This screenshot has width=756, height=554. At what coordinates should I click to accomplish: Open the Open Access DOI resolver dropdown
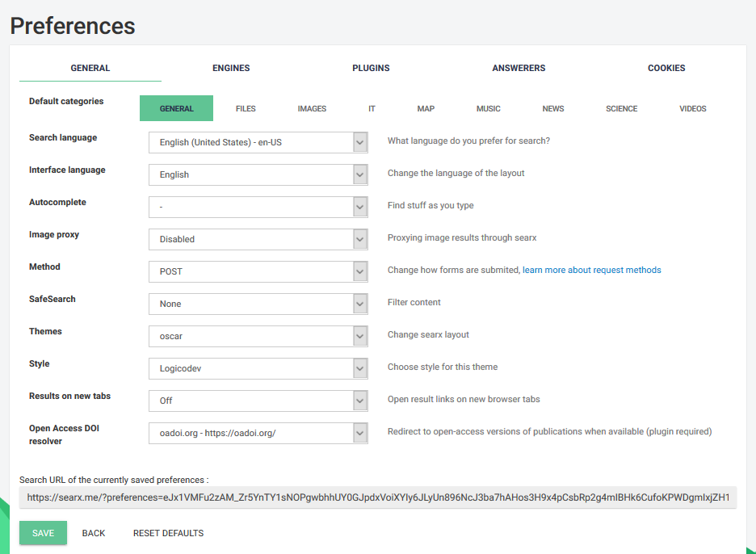tap(258, 433)
